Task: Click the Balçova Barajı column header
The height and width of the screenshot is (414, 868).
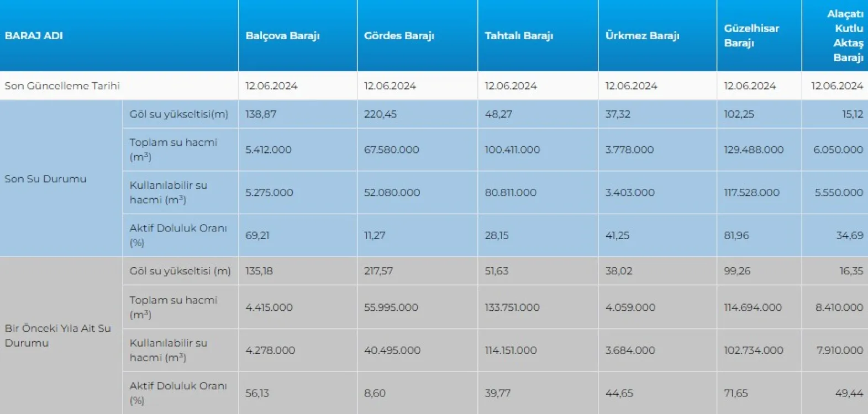Action: (x=282, y=36)
